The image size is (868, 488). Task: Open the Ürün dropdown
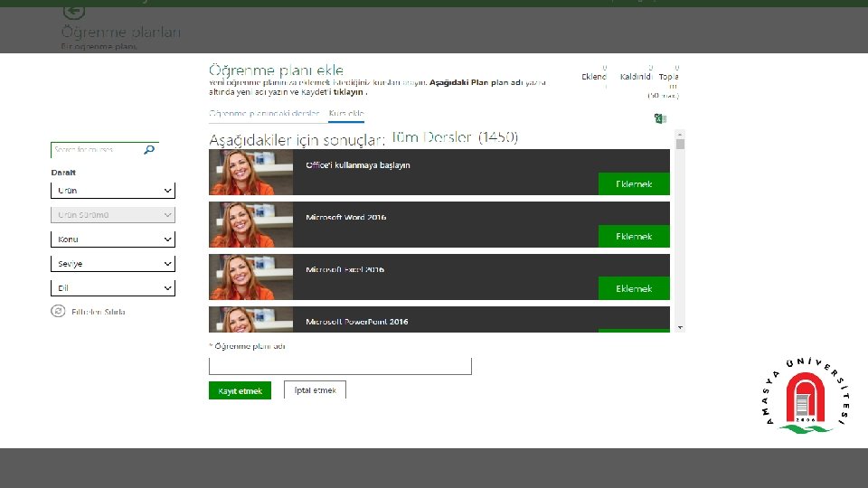click(113, 191)
